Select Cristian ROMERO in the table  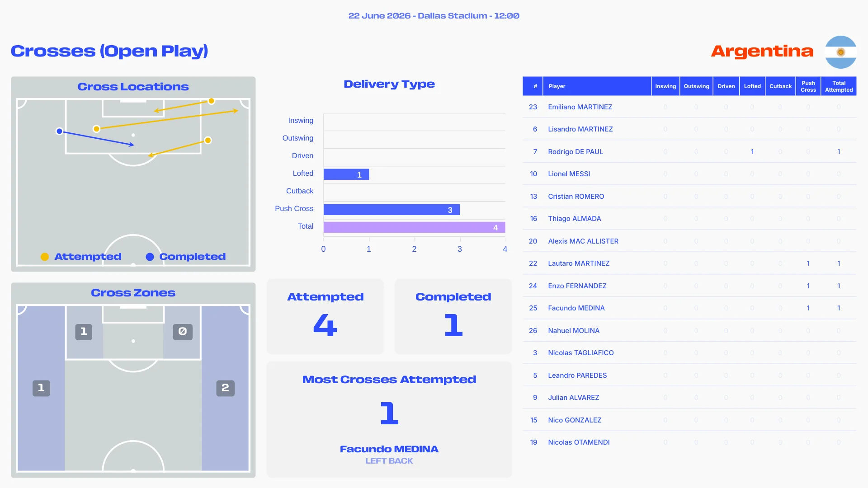tap(576, 197)
